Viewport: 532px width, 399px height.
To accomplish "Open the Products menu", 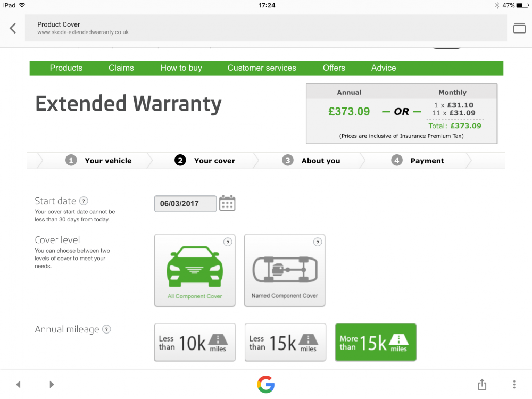I will point(66,68).
